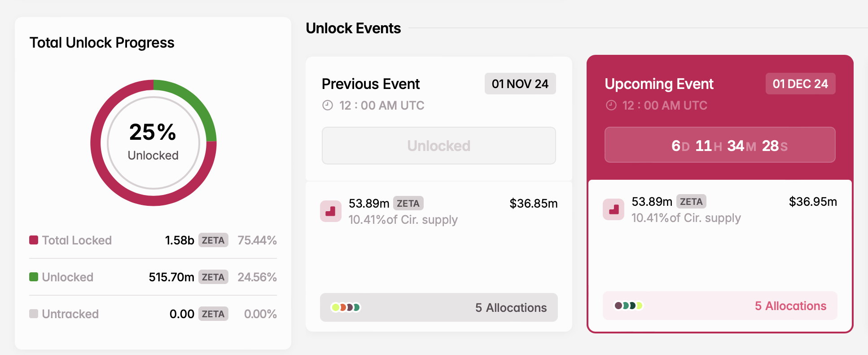This screenshot has height=355, width=868.
Task: Click the green Unlocked legend square
Action: tap(34, 277)
